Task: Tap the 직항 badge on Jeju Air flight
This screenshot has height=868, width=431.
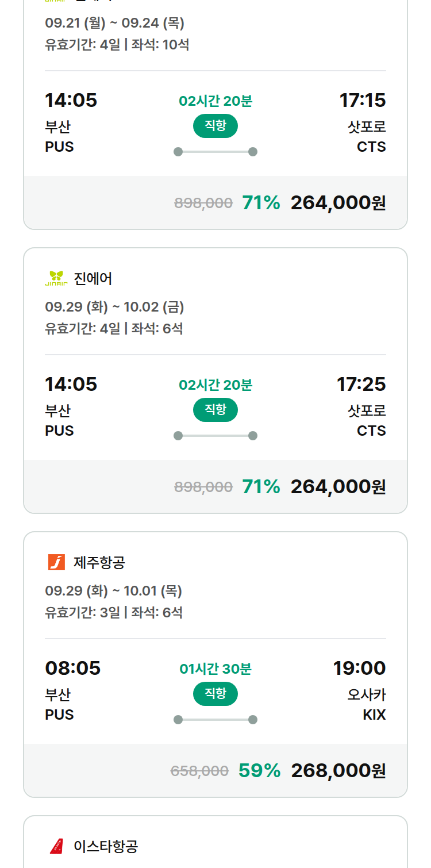Action: pos(215,694)
